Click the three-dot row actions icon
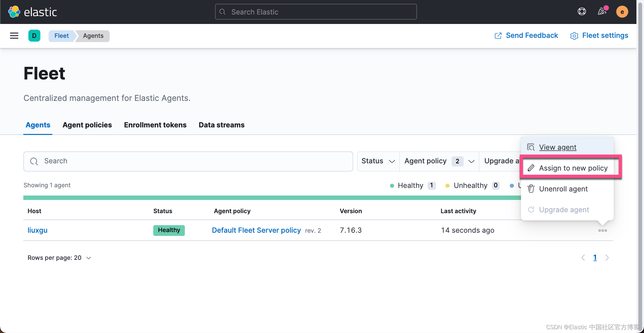The width and height of the screenshot is (644, 333). [x=602, y=231]
